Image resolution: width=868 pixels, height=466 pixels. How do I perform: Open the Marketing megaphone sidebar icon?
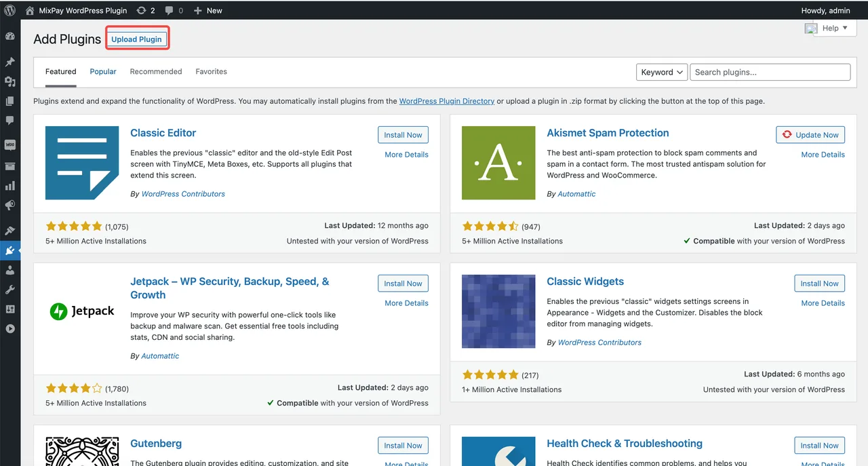[x=10, y=205]
